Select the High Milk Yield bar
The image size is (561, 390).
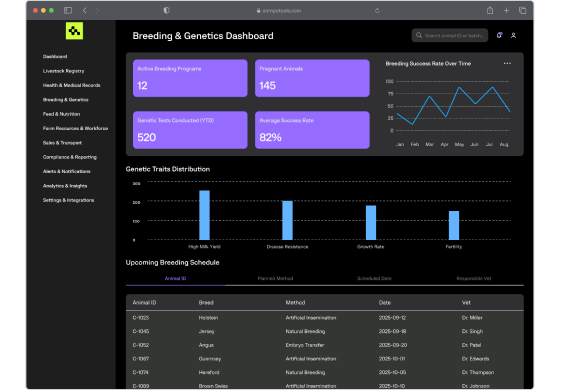point(204,215)
